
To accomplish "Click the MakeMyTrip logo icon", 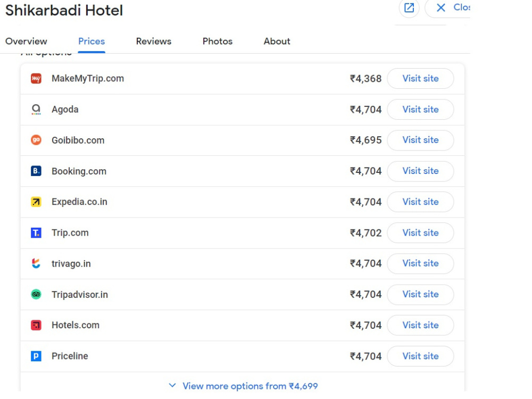I will tap(36, 79).
